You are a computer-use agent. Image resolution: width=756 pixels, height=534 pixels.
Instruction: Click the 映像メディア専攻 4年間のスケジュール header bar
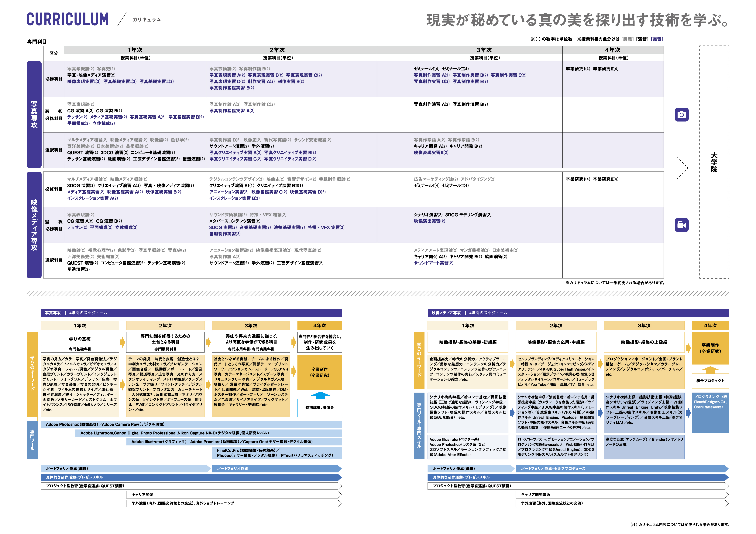(x=578, y=313)
